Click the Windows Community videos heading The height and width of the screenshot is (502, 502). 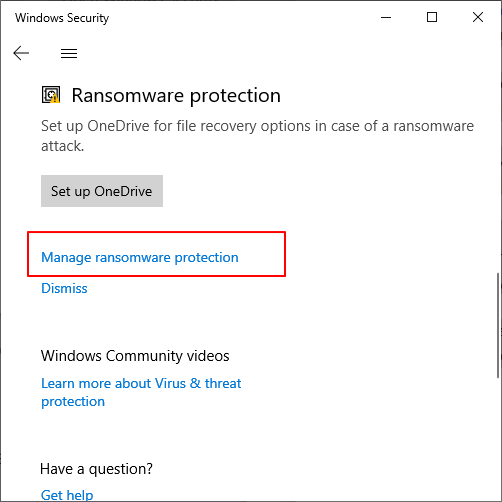point(135,356)
